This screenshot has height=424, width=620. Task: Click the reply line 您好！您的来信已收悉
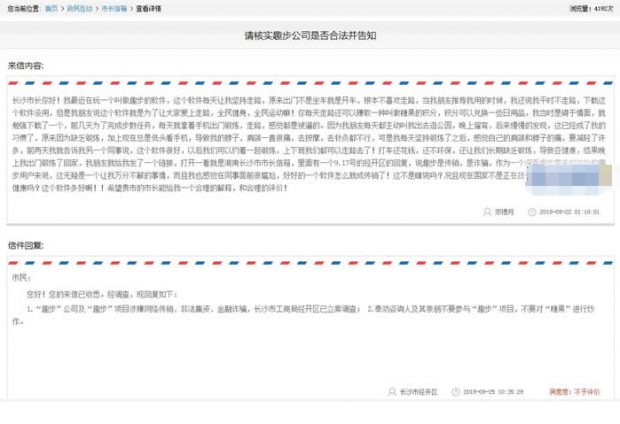click(x=102, y=295)
